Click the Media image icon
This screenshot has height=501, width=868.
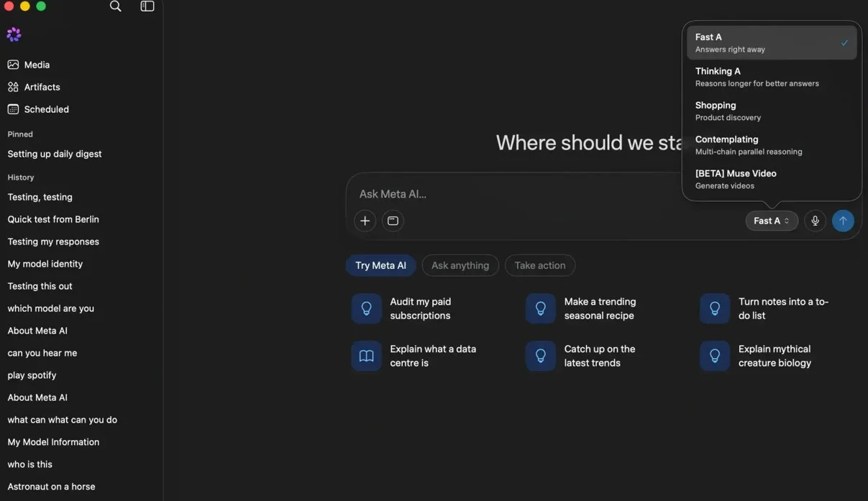point(13,65)
